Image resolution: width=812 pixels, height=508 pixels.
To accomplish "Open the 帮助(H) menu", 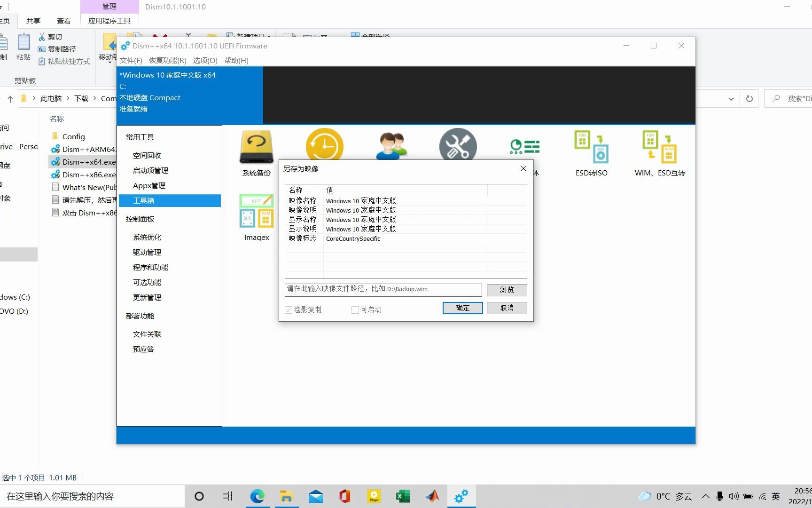I will (236, 60).
